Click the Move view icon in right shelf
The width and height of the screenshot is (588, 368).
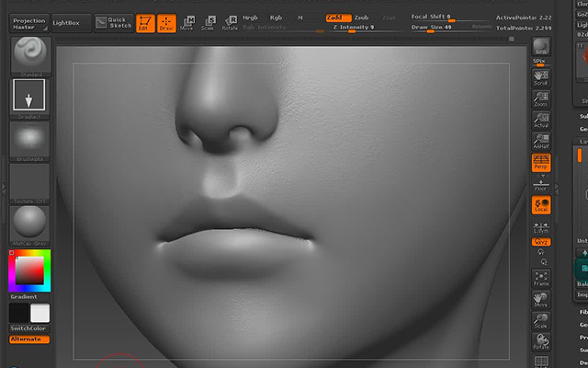tap(541, 300)
